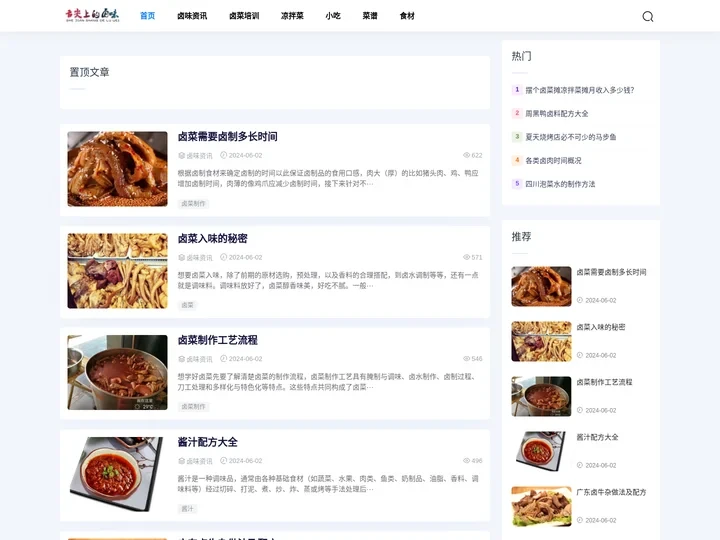The height and width of the screenshot is (540, 720).
Task: Click the clock icon under main-list 卤菜需要卤制多长时间
Action: click(x=224, y=155)
